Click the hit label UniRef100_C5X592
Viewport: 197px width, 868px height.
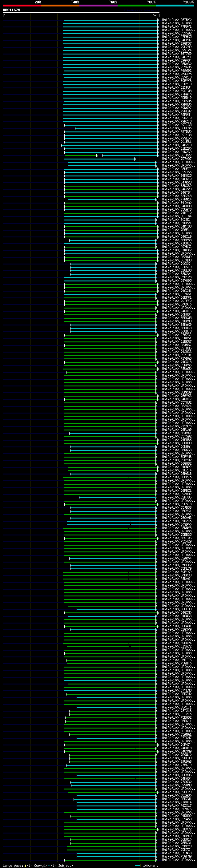pyautogui.click(x=176, y=33)
